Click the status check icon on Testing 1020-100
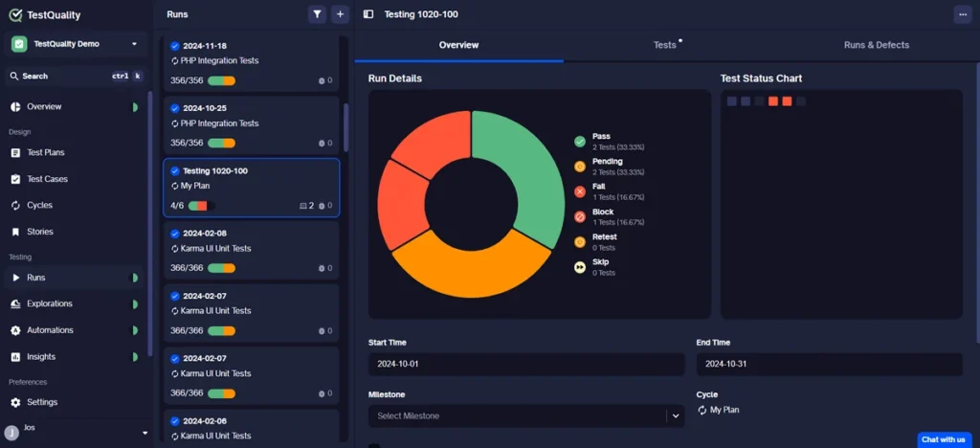The height and width of the screenshot is (448, 980). click(175, 170)
